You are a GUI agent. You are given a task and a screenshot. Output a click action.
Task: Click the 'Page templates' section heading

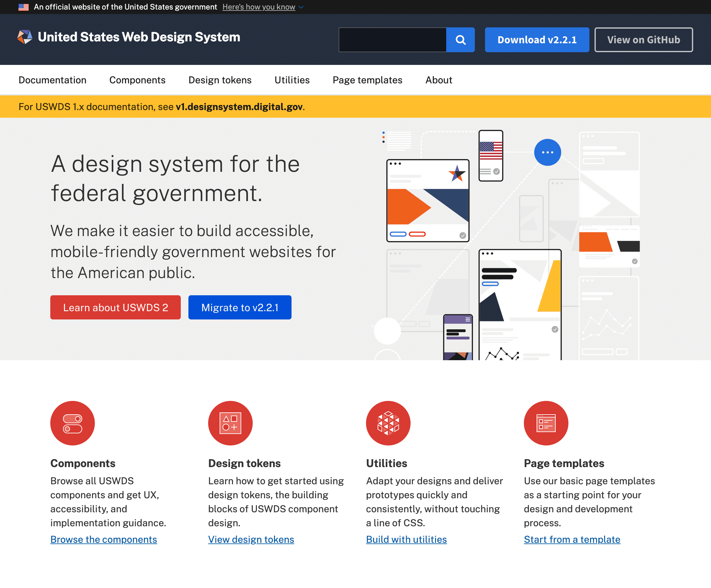[564, 463]
